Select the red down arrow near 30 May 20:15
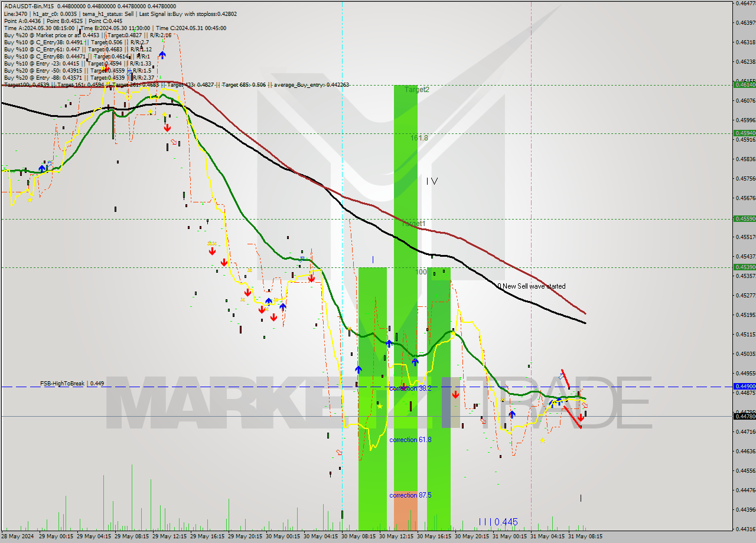756x543 pixels. [455, 394]
